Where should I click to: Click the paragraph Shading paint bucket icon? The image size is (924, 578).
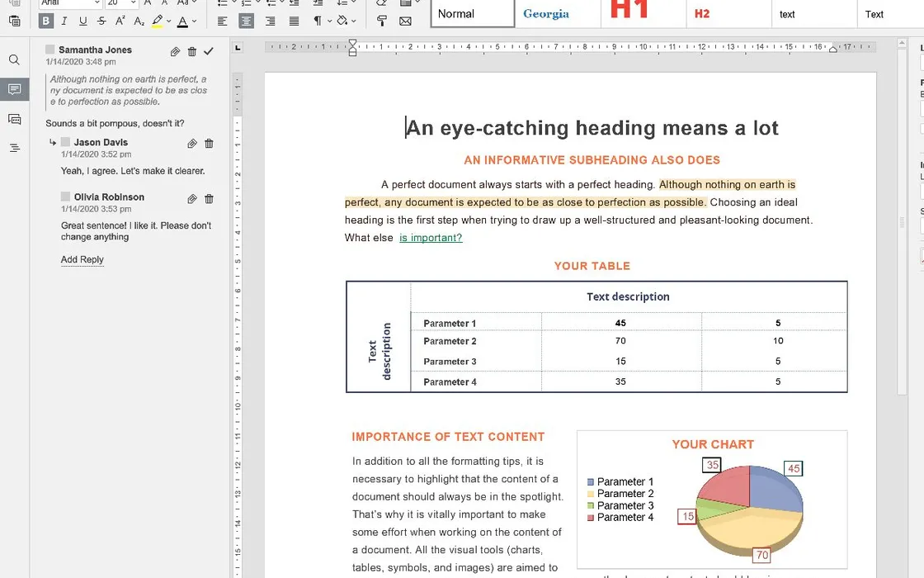pyautogui.click(x=342, y=21)
